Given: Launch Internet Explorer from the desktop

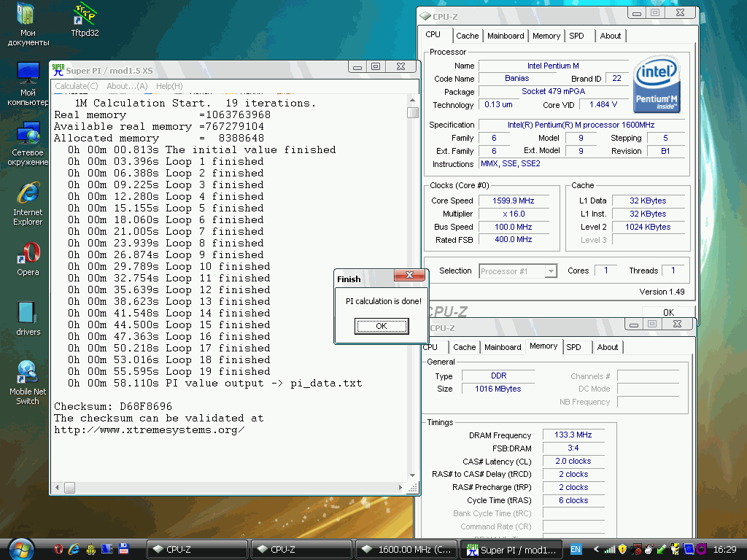Looking at the screenshot, I should 28,204.
